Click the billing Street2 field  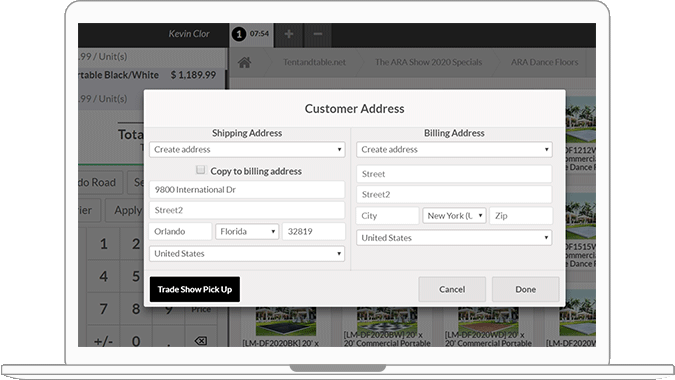(x=454, y=195)
